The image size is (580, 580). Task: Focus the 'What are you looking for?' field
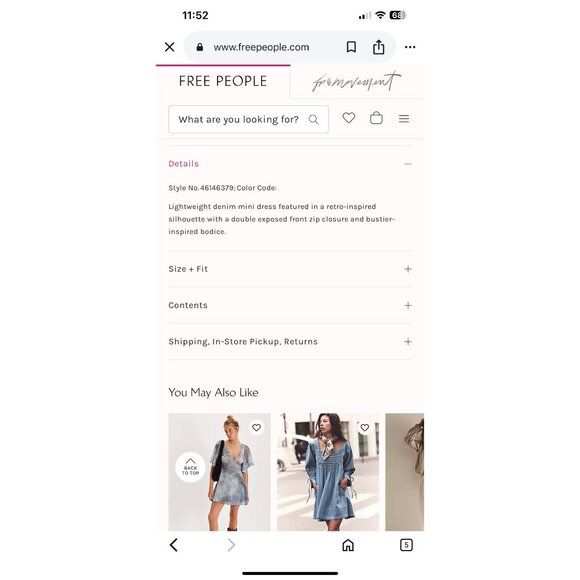point(248,119)
